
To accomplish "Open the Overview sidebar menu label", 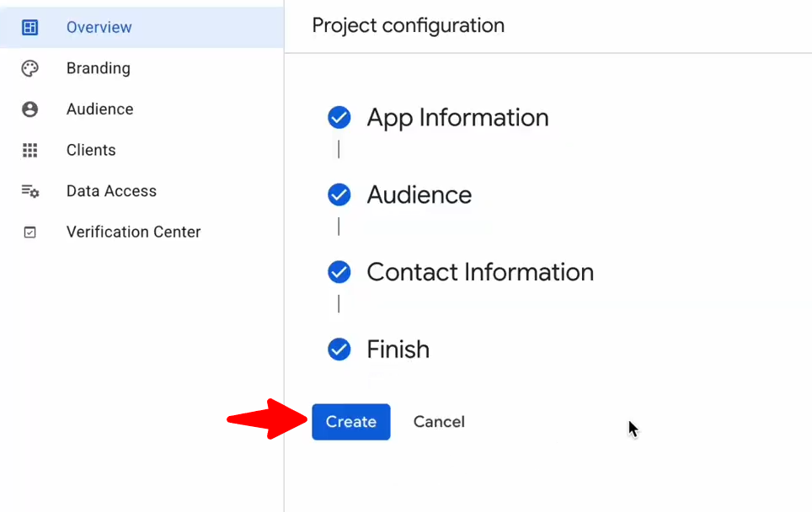I will coord(99,28).
